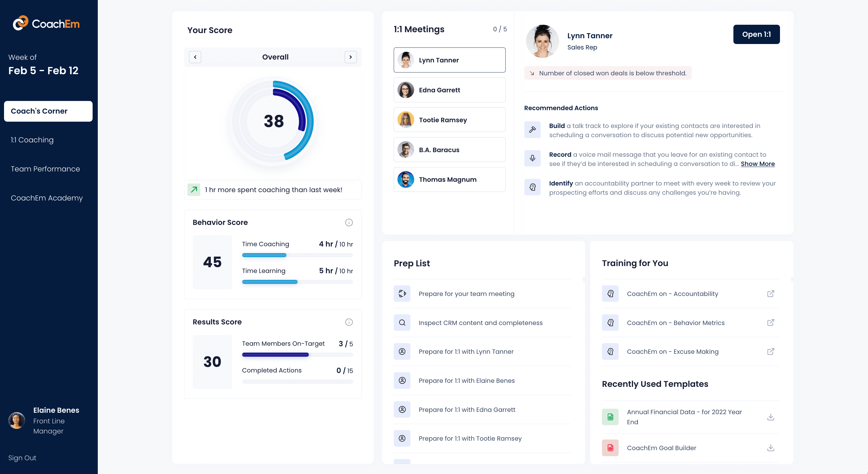Open CoachEm Goal Builder template
The image size is (868, 474).
691,448
